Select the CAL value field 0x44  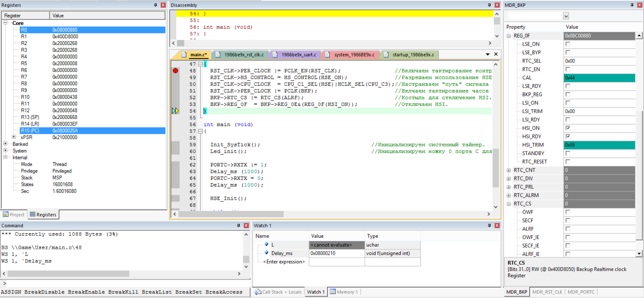[599, 78]
